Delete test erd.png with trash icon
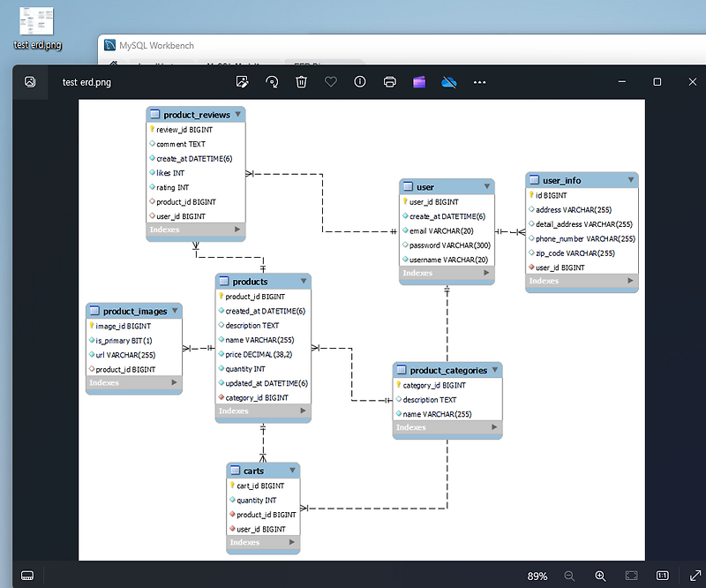Viewport: 706px width, 588px height. point(301,81)
